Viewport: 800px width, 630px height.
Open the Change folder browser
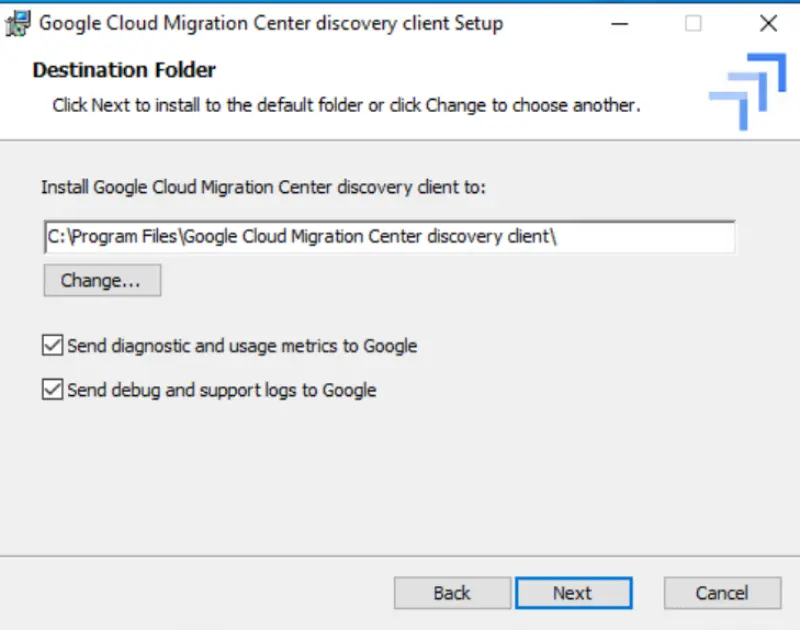click(101, 280)
